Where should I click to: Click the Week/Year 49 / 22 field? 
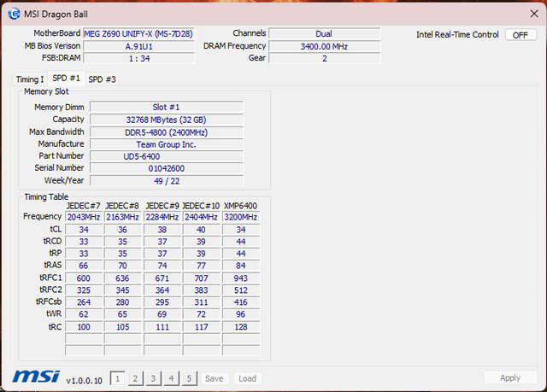pyautogui.click(x=167, y=181)
